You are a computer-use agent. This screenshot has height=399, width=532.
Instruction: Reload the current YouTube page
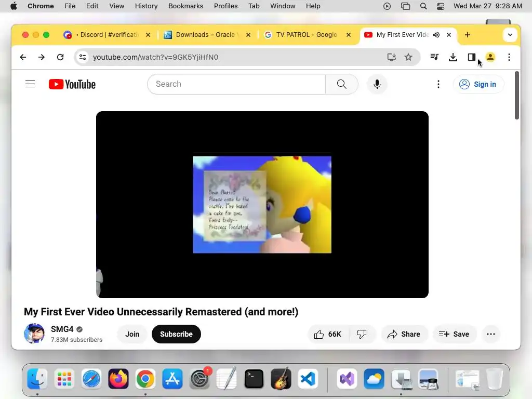coord(60,57)
